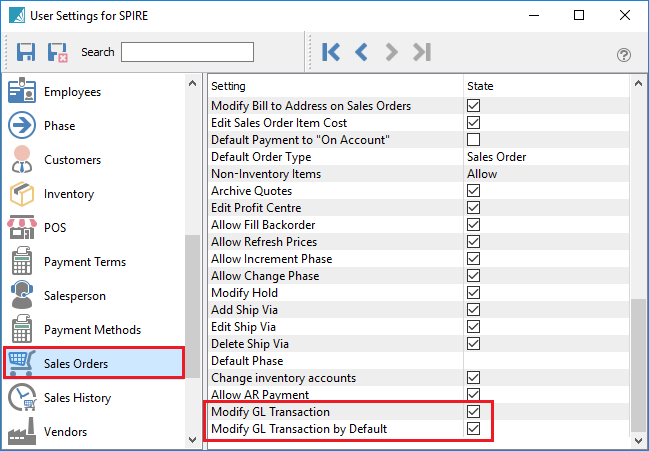The image size is (649, 451).
Task: Select "Modify GL Transaction by Default" text
Action: click(299, 429)
